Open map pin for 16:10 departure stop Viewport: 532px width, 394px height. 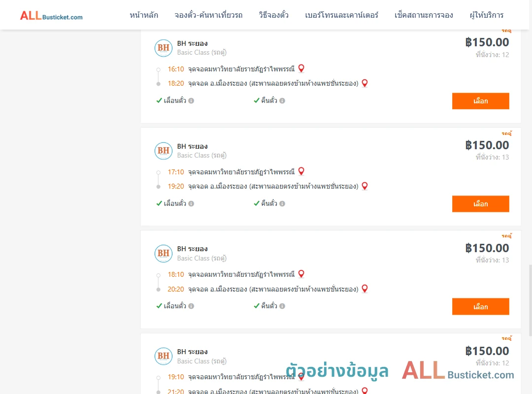(x=301, y=68)
